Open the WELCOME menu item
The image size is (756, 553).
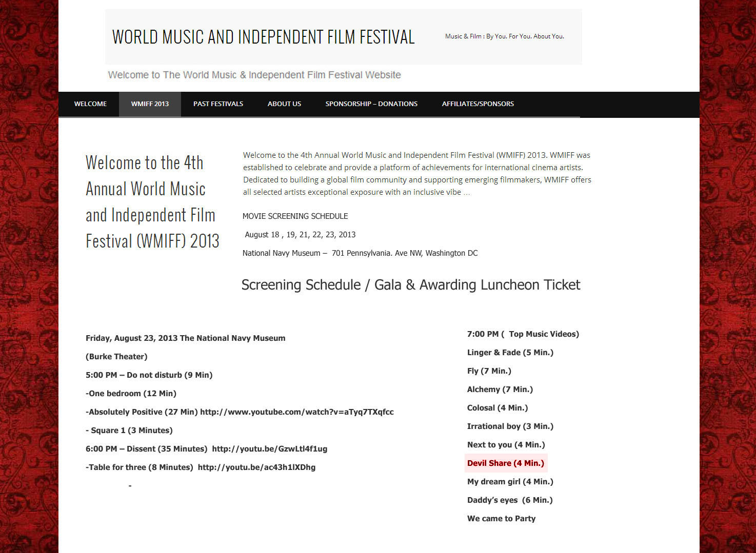coord(90,104)
